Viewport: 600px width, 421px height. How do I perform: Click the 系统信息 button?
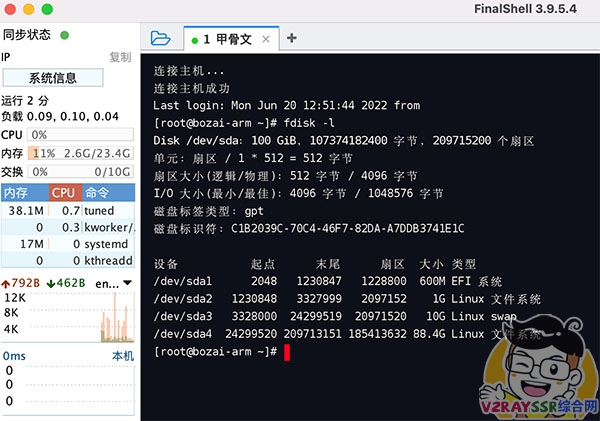pos(52,77)
